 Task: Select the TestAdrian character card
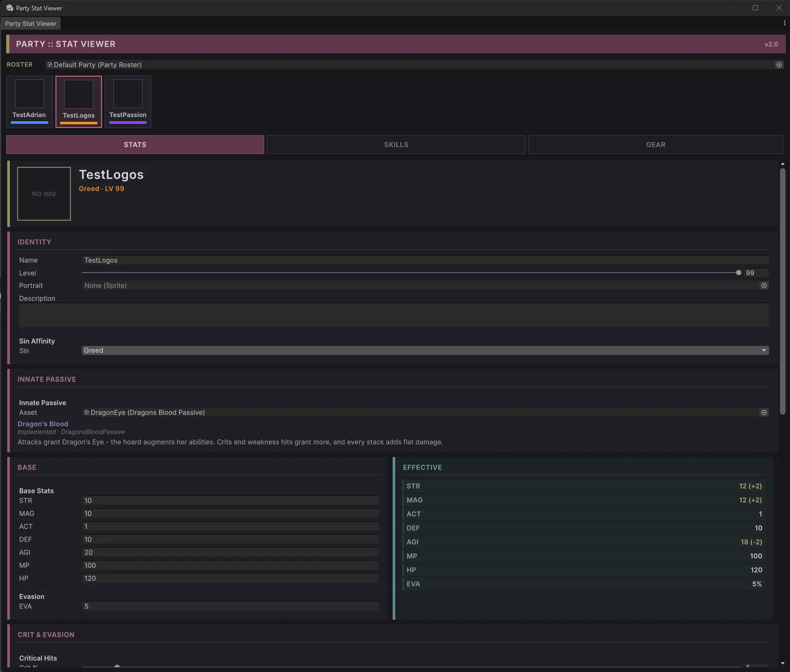pyautogui.click(x=30, y=102)
